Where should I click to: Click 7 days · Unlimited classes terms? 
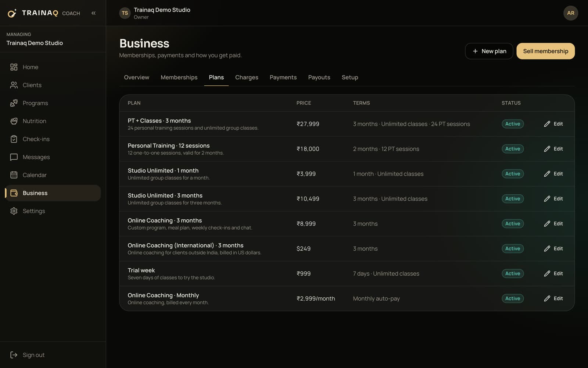[386, 273]
